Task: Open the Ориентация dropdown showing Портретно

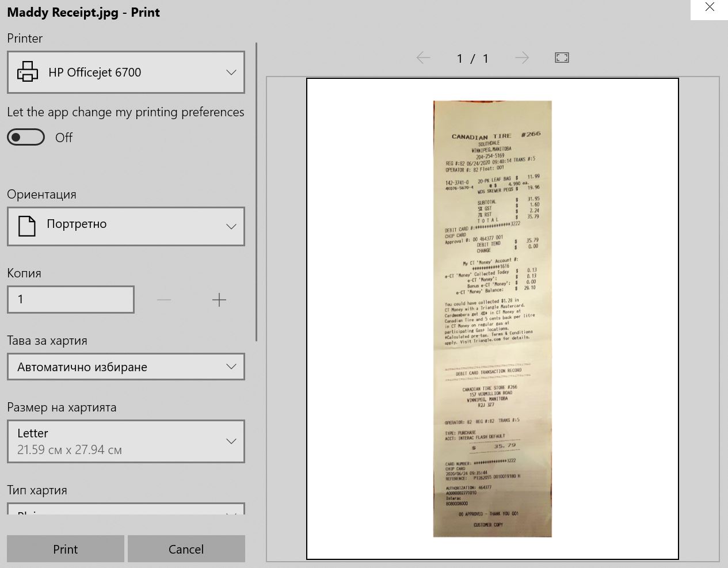Action: 125,226
